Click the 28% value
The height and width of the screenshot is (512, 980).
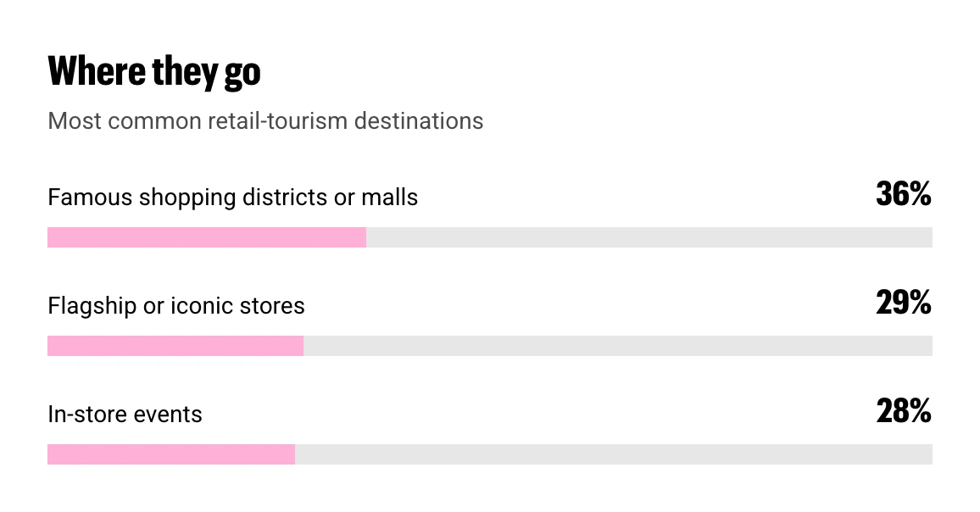[x=904, y=411]
